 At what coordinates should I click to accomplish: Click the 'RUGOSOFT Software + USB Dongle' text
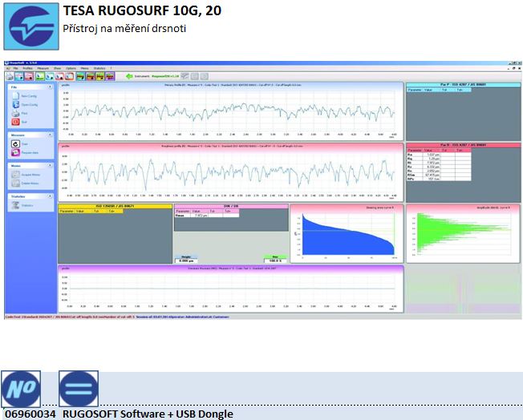tap(148, 414)
